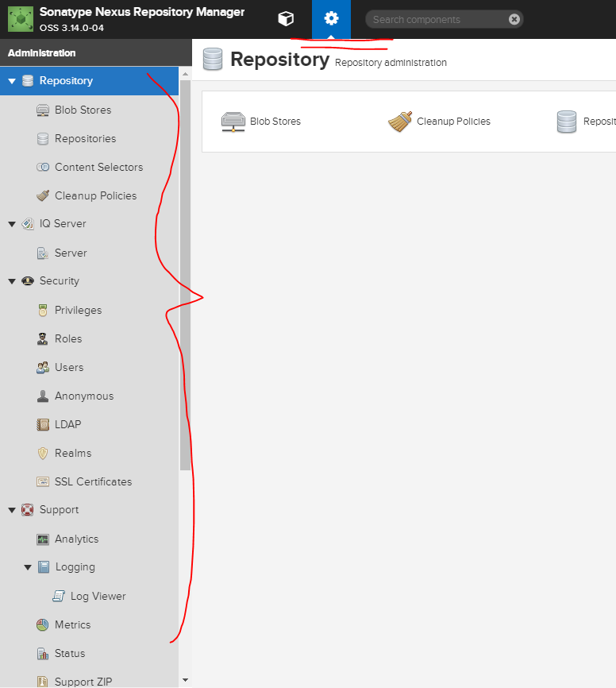Open Roles settings
Viewport: 616px width, 688px height.
(68, 338)
